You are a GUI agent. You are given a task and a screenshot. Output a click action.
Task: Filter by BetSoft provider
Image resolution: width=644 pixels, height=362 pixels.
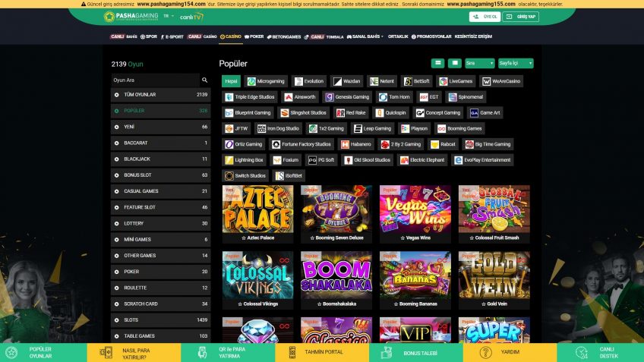click(x=416, y=81)
